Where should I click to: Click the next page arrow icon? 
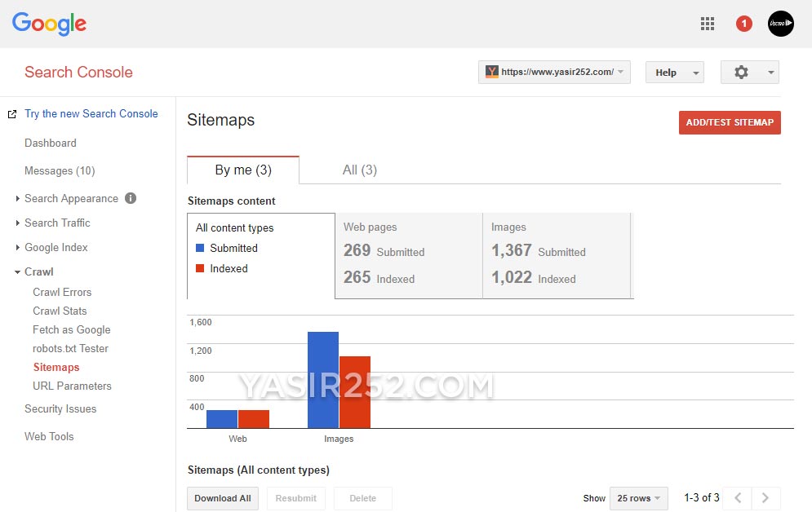[765, 498]
